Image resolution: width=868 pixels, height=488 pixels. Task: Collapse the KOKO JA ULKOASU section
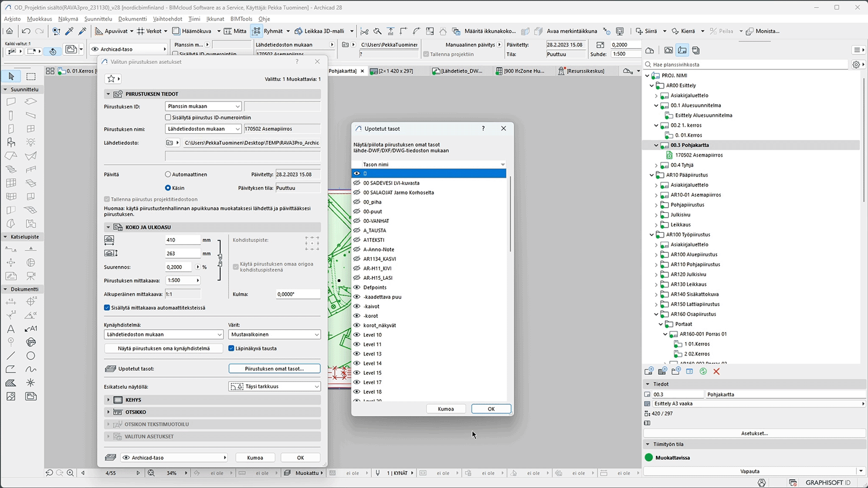pyautogui.click(x=108, y=227)
